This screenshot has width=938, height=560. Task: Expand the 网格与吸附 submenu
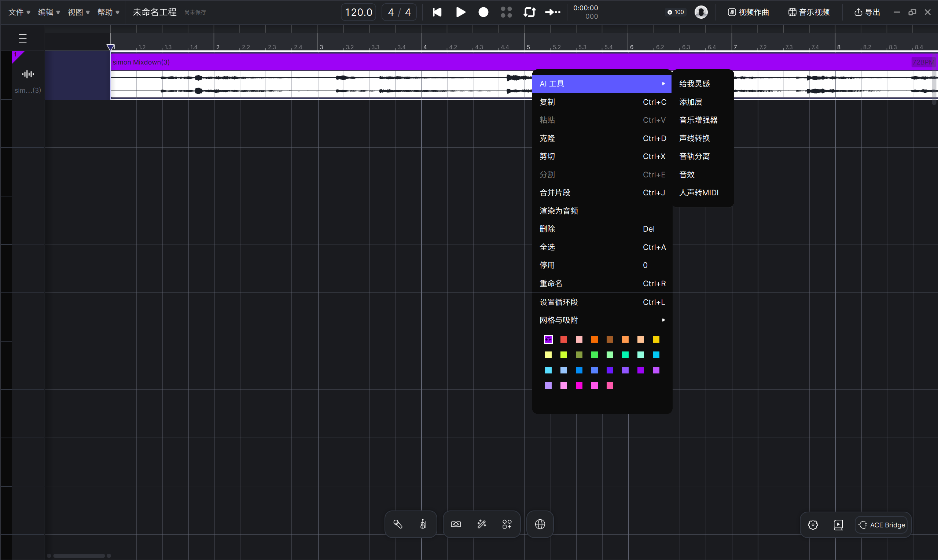[602, 320]
